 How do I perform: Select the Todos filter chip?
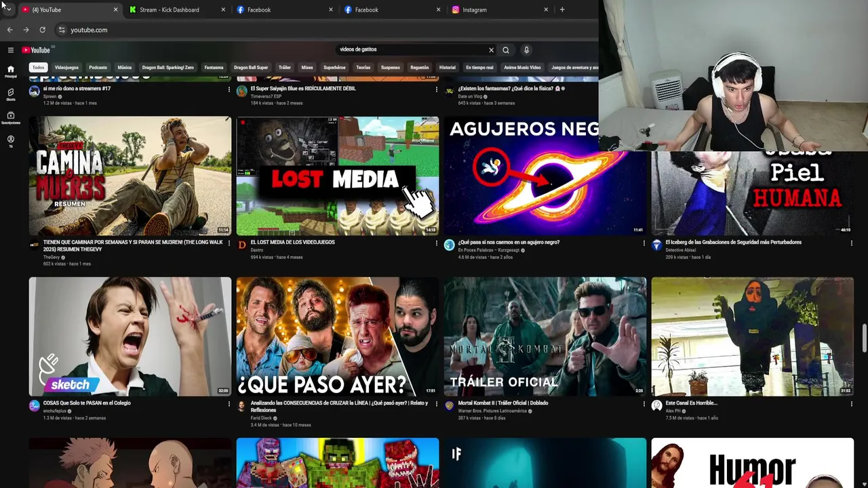click(38, 67)
